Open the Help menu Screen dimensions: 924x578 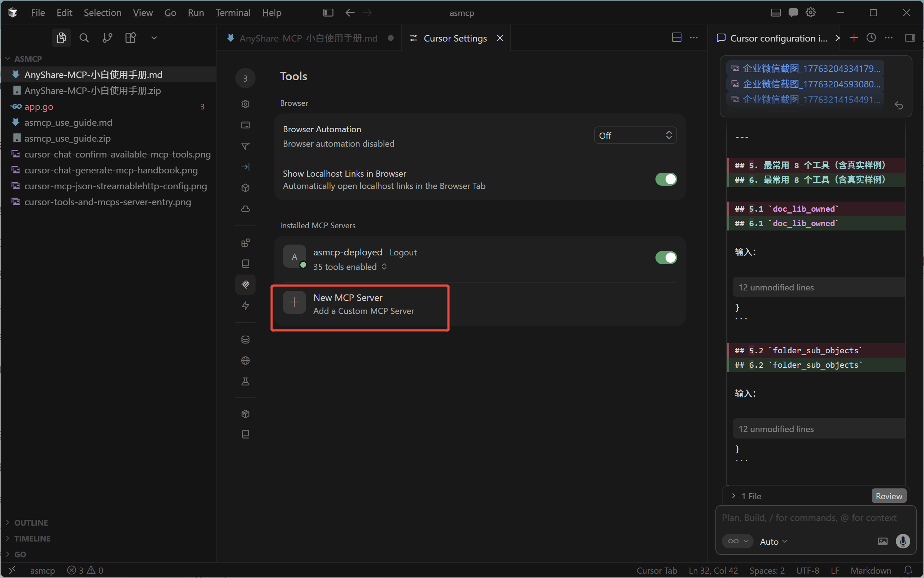point(271,13)
